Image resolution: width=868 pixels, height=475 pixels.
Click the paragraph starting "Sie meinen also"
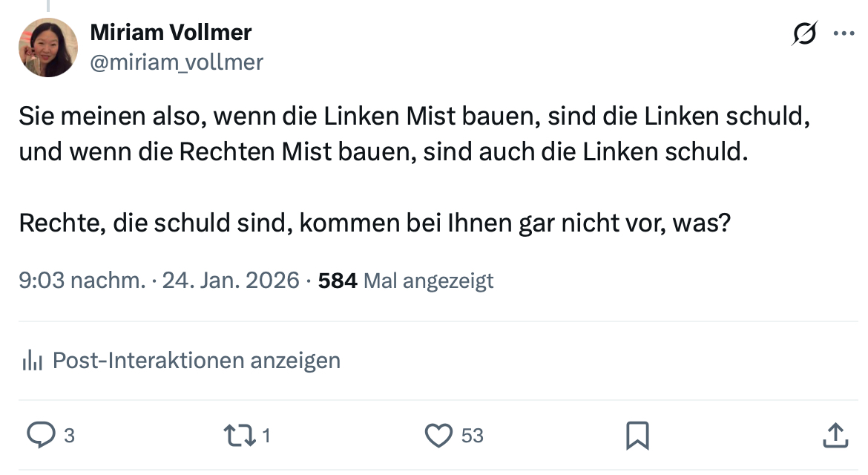pos(412,134)
